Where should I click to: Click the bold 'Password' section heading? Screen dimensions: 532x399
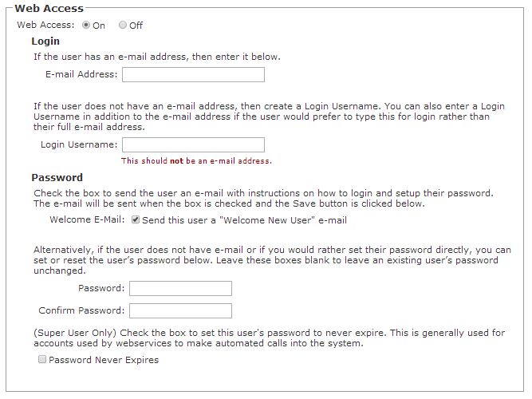(x=57, y=178)
